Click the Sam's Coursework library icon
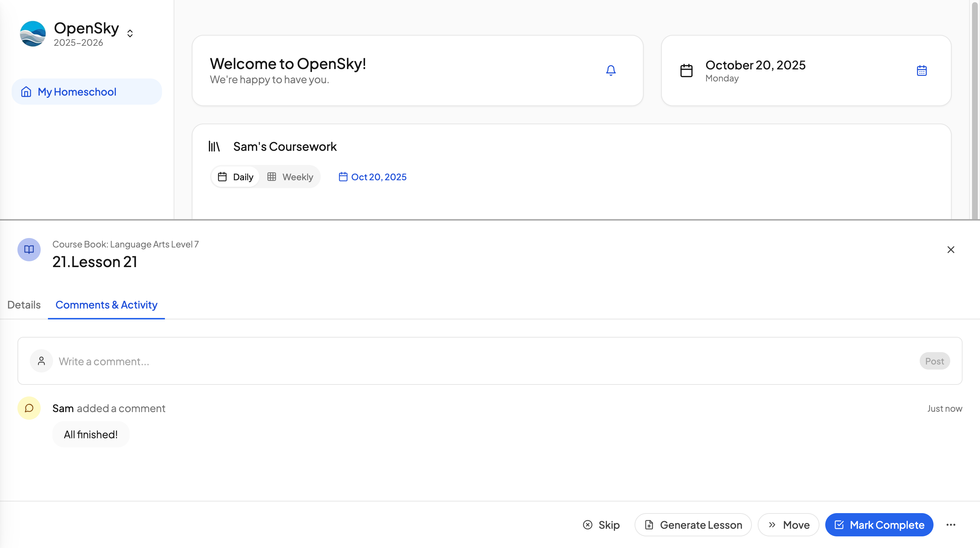The image size is (980, 548). 214,146
